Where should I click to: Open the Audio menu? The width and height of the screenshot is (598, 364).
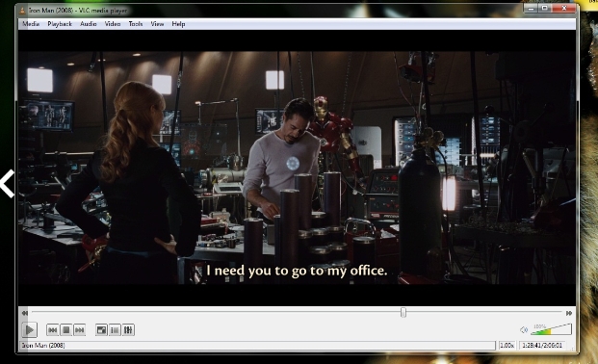tap(88, 24)
